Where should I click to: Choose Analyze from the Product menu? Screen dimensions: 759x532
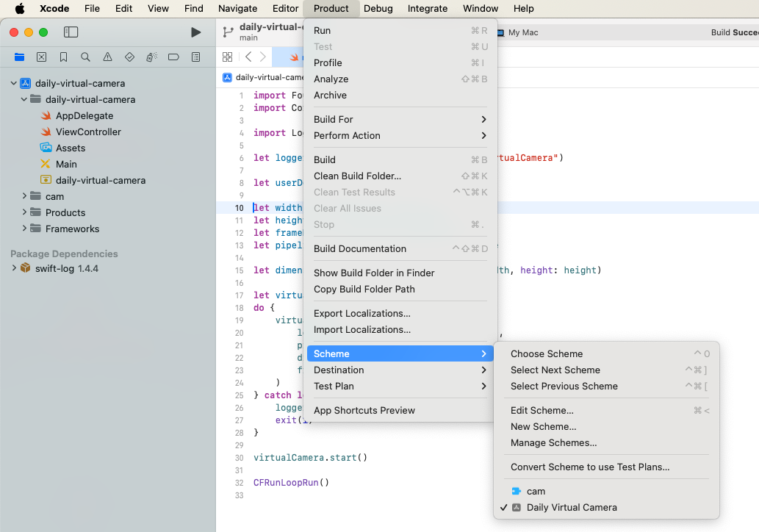click(x=400, y=79)
